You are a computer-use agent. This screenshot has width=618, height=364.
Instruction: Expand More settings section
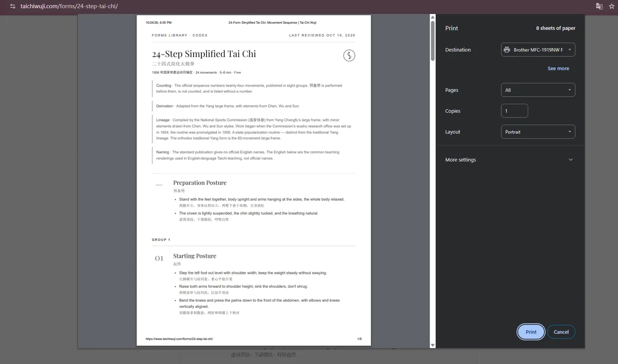(x=509, y=160)
